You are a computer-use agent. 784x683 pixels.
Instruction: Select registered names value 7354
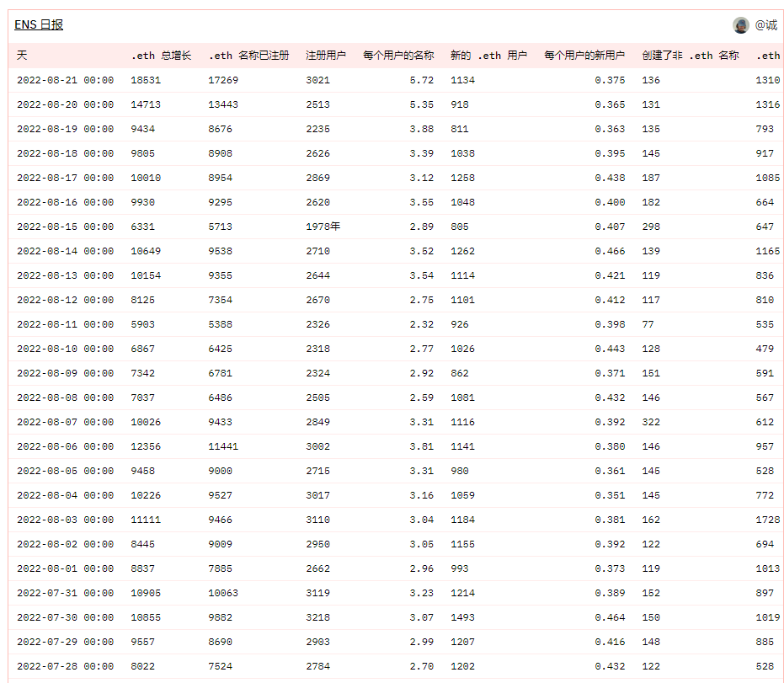pos(220,300)
